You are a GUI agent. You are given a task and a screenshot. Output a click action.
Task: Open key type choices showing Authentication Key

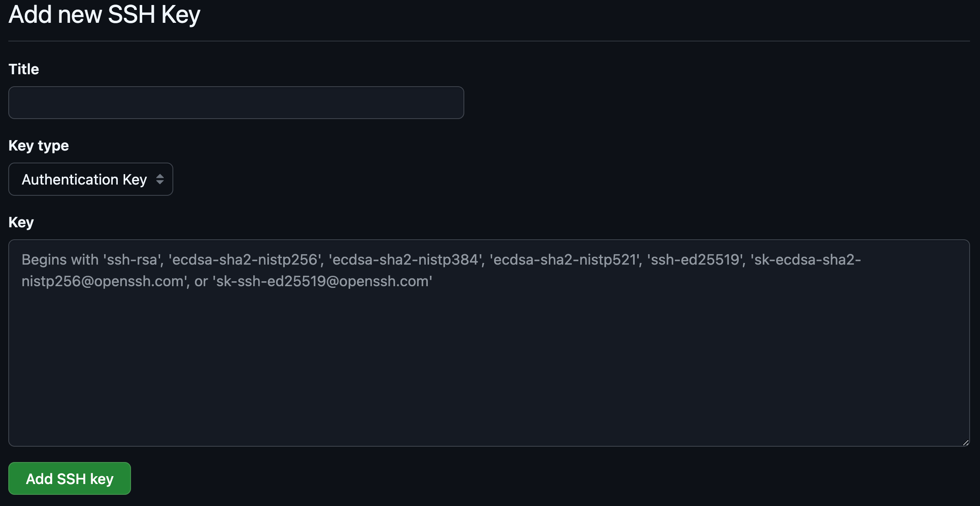(90, 179)
